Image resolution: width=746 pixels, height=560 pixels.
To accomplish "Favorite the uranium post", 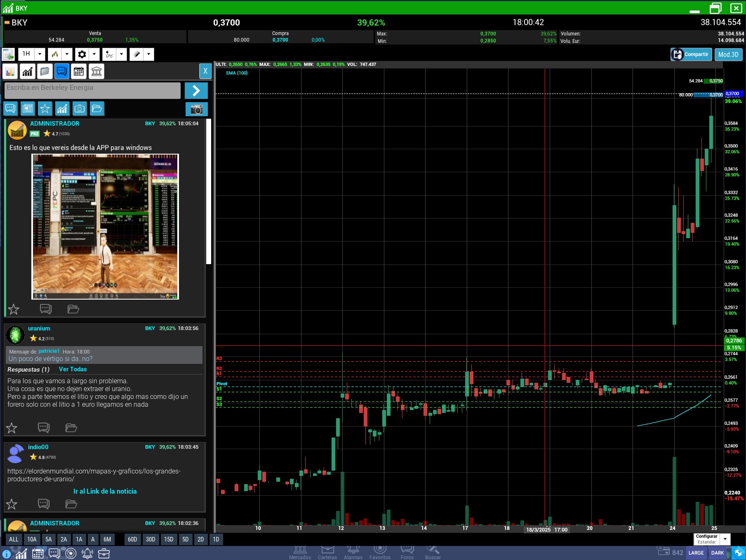I will [12, 428].
